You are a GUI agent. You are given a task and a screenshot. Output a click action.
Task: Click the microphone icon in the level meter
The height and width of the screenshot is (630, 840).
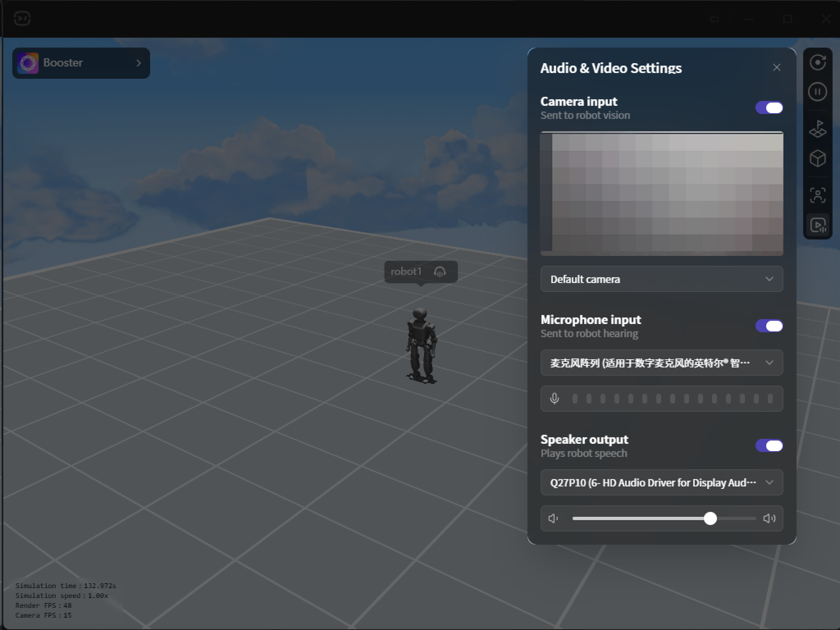(x=554, y=399)
